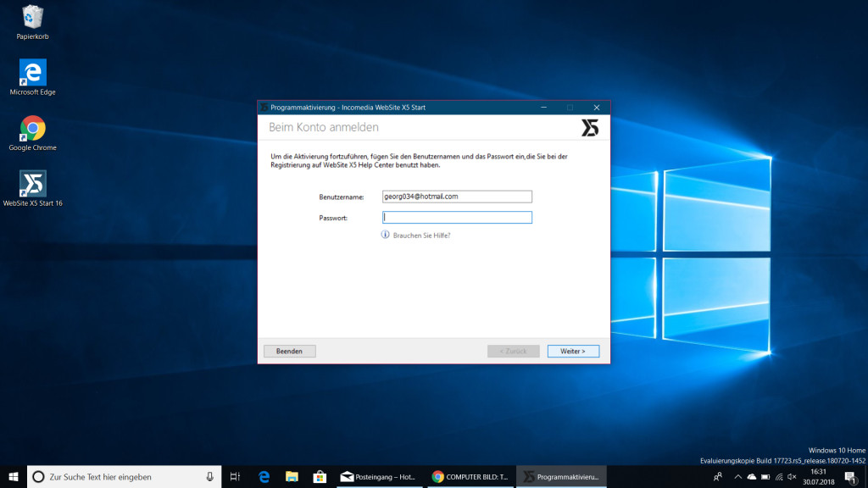The image size is (868, 488).
Task: Expand hidden system tray icons
Action: pos(738,476)
